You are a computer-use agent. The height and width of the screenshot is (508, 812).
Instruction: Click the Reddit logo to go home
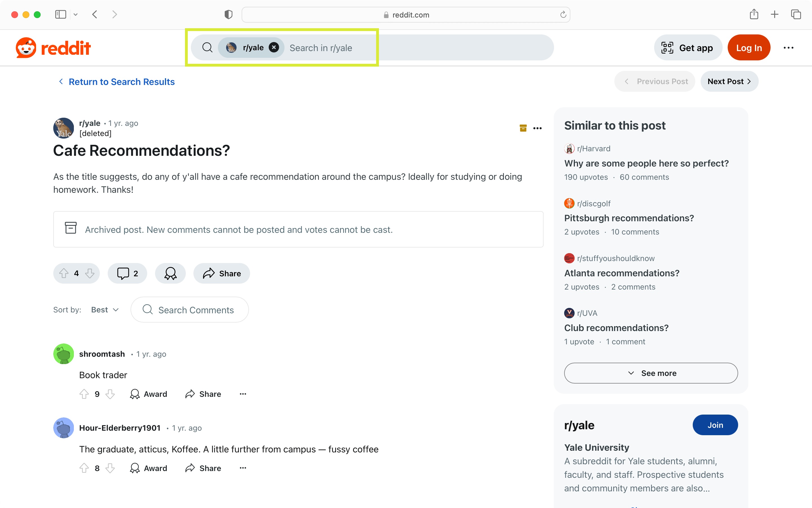pos(53,48)
